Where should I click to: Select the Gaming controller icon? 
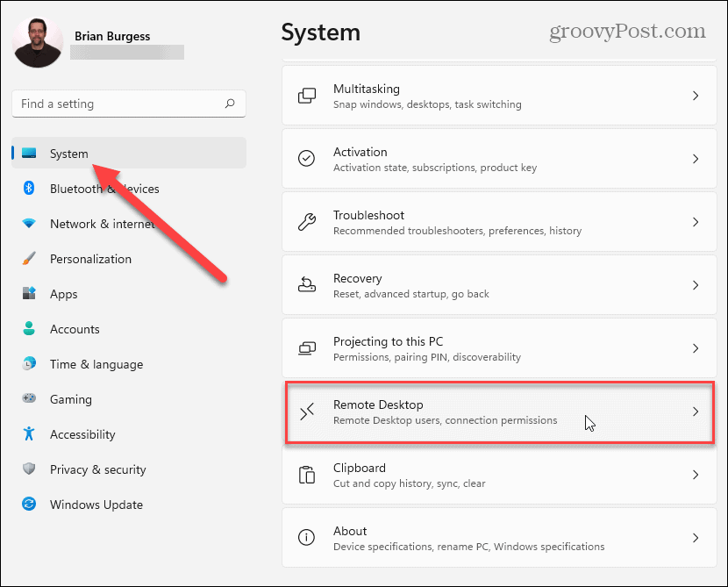click(30, 399)
